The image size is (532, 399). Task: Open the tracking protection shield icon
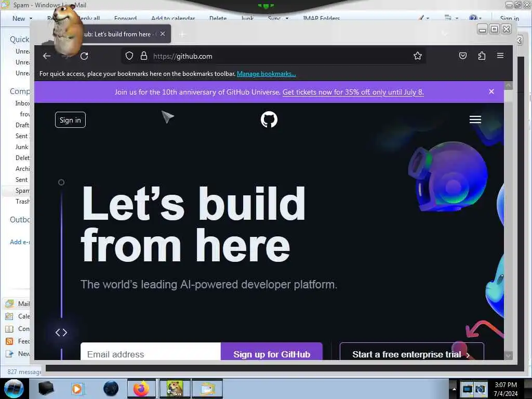129,56
